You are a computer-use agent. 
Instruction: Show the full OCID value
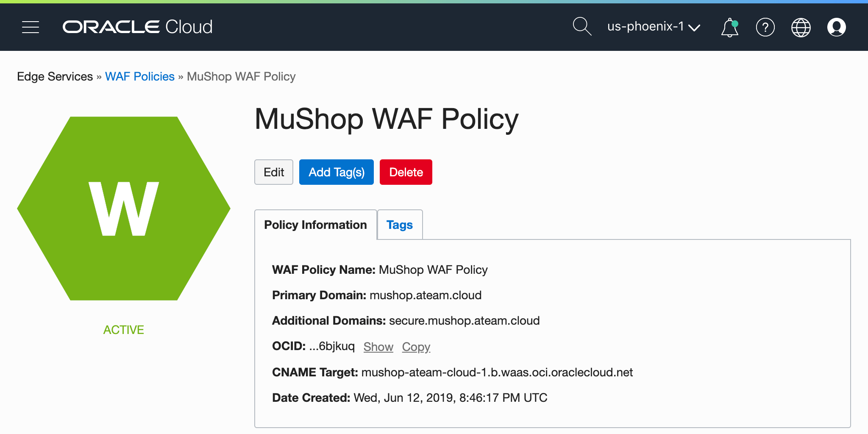pyautogui.click(x=378, y=347)
